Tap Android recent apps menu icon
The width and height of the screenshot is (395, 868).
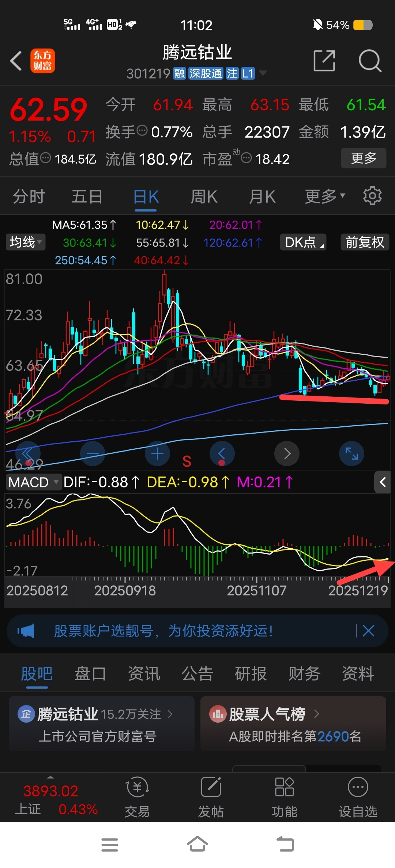click(x=110, y=845)
